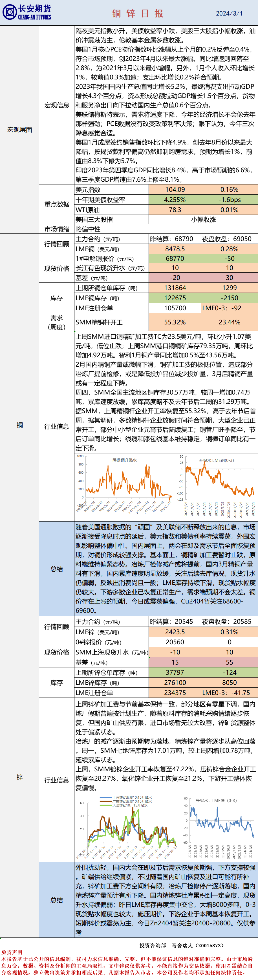Click the 美元指数 change 0.16%

pos(230,190)
